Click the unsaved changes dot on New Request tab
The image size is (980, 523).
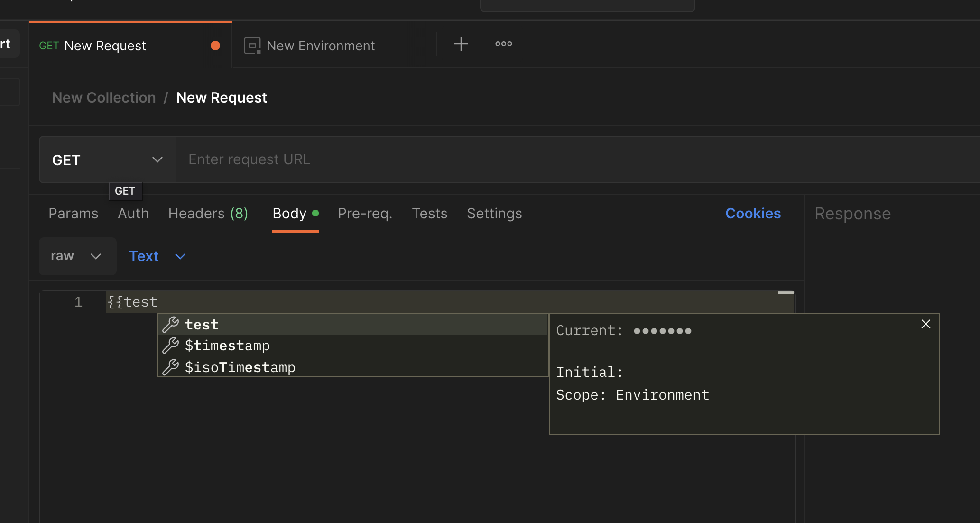tap(215, 45)
